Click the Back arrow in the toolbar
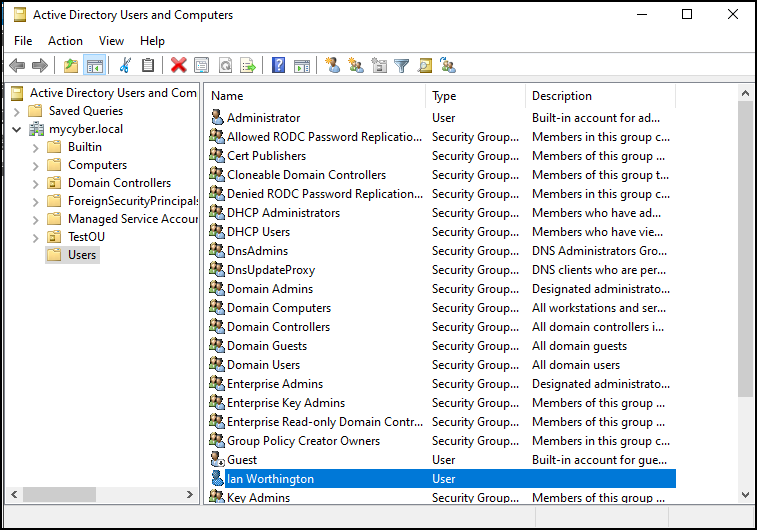Viewport: 757px width, 530px height. pos(17,65)
